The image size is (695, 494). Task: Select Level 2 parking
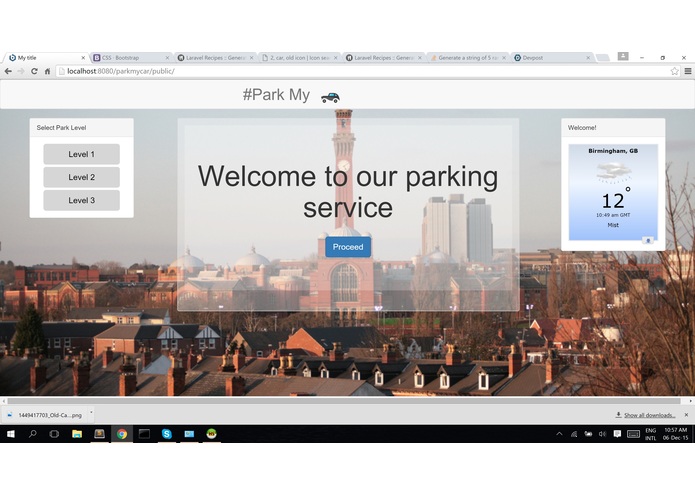82,177
